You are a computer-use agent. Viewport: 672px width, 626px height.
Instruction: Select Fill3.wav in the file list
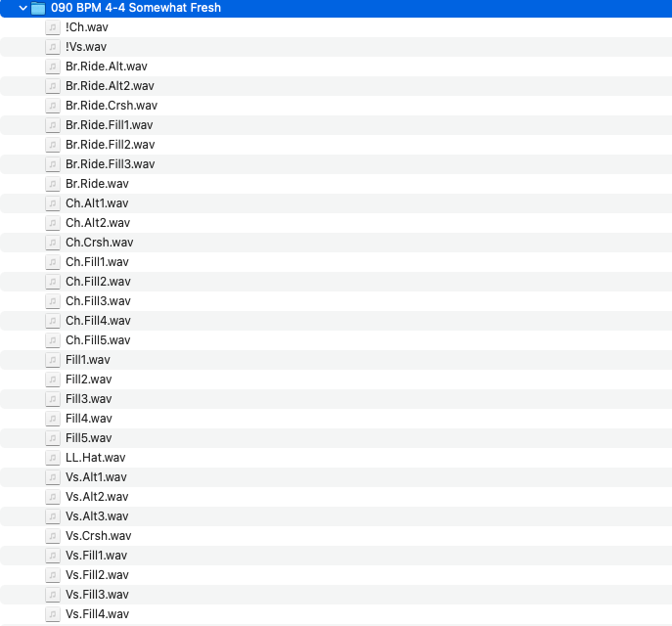[88, 399]
